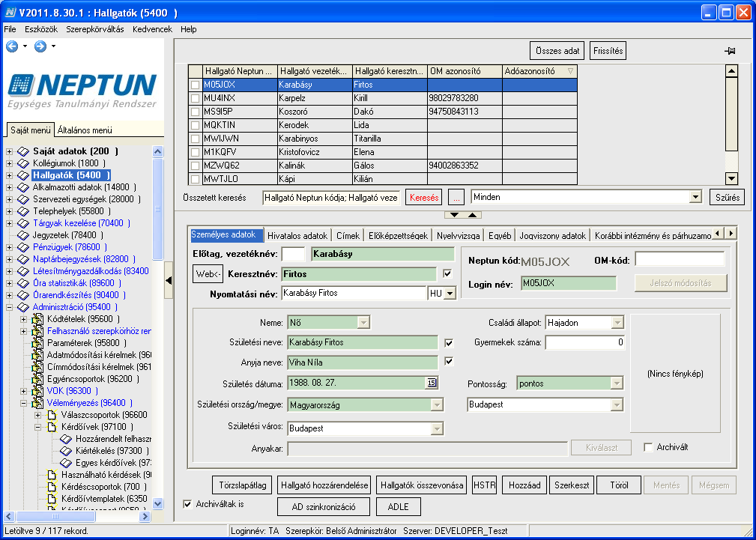Switch to the Címek tab
Image resolution: width=756 pixels, height=540 pixels.
pyautogui.click(x=348, y=235)
